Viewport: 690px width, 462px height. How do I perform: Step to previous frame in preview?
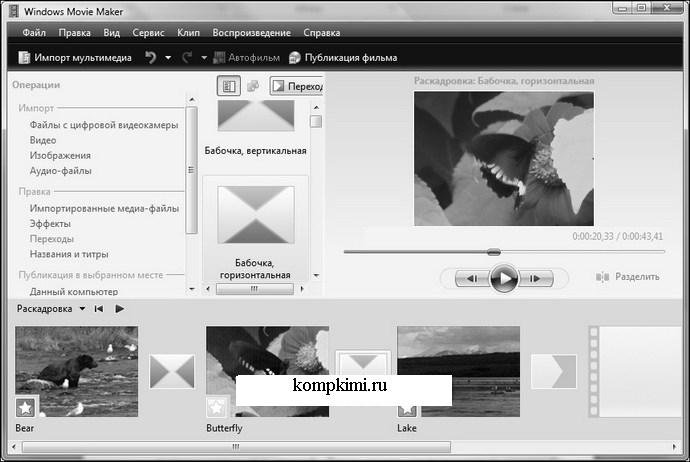473,278
